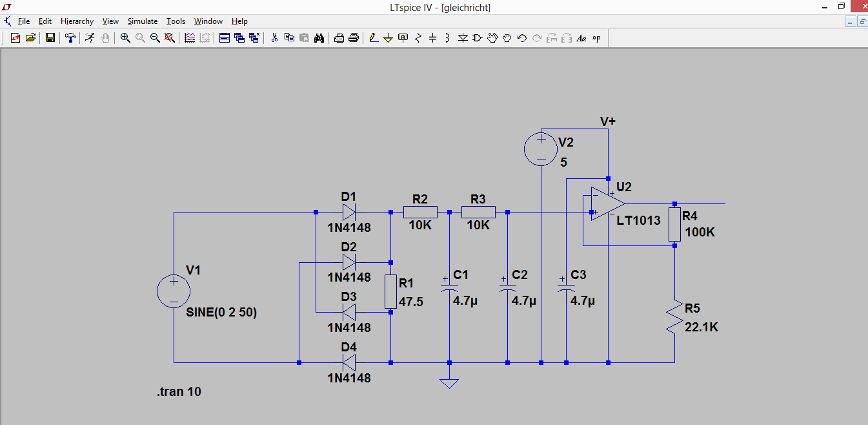Click the V+ net label
Image resolution: width=868 pixels, height=425 pixels.
pos(608,121)
